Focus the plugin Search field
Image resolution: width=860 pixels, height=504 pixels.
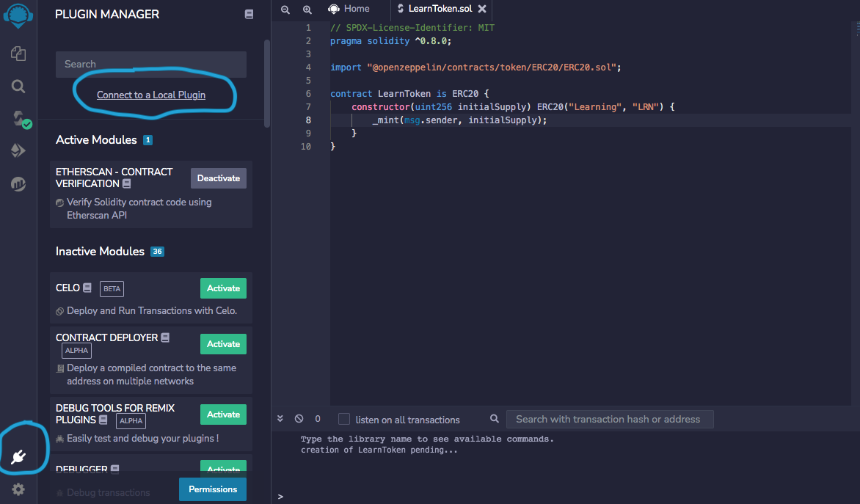pos(151,64)
